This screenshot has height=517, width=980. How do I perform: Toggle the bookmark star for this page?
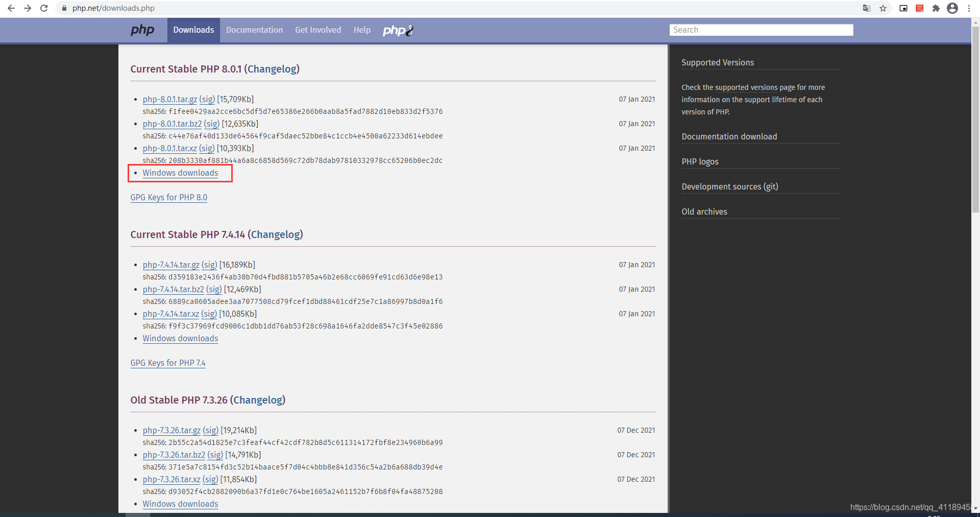884,8
